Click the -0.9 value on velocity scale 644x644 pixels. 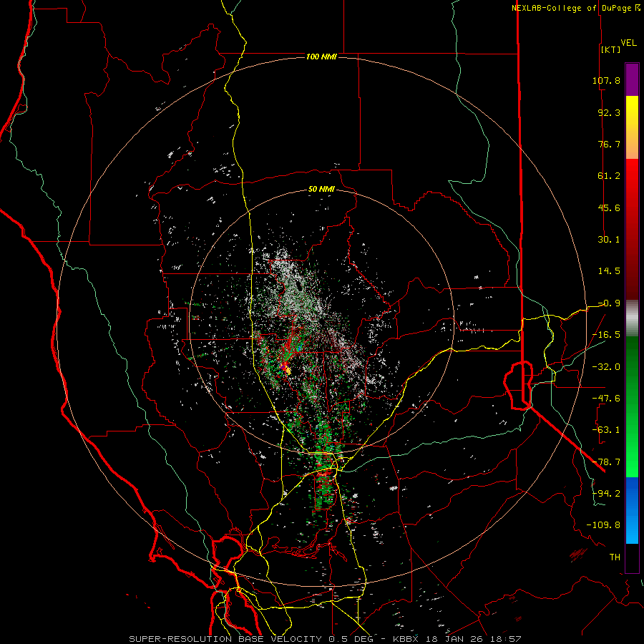pyautogui.click(x=609, y=303)
